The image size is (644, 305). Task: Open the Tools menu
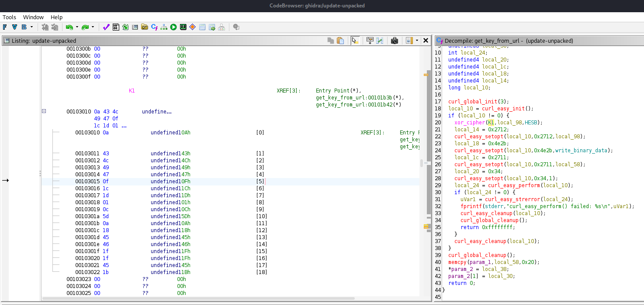tap(9, 17)
